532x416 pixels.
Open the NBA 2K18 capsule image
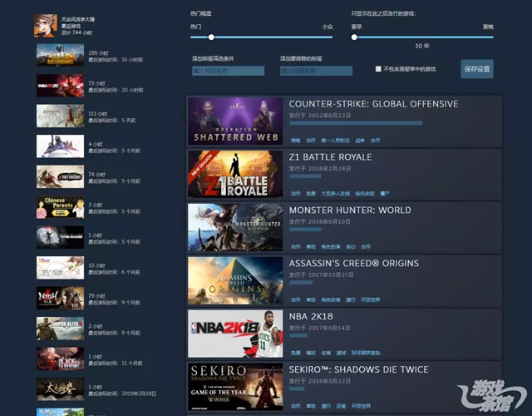pos(235,334)
